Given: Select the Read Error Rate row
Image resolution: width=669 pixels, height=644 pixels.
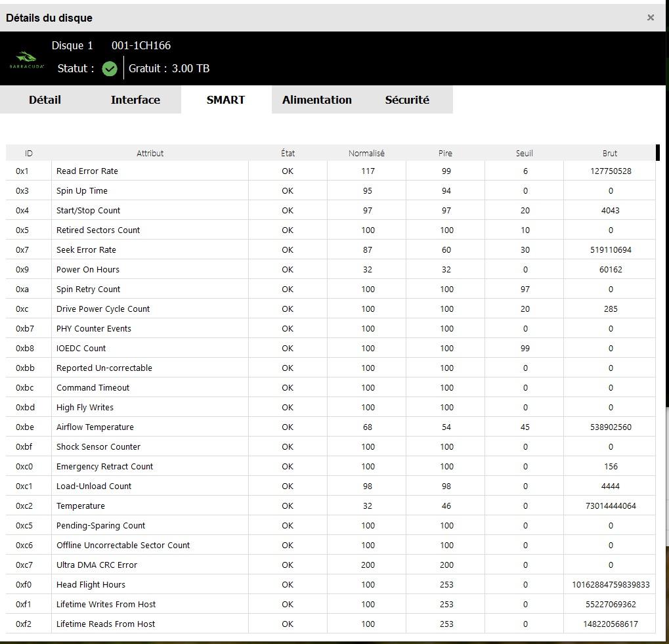Looking at the screenshot, I should (87, 171).
